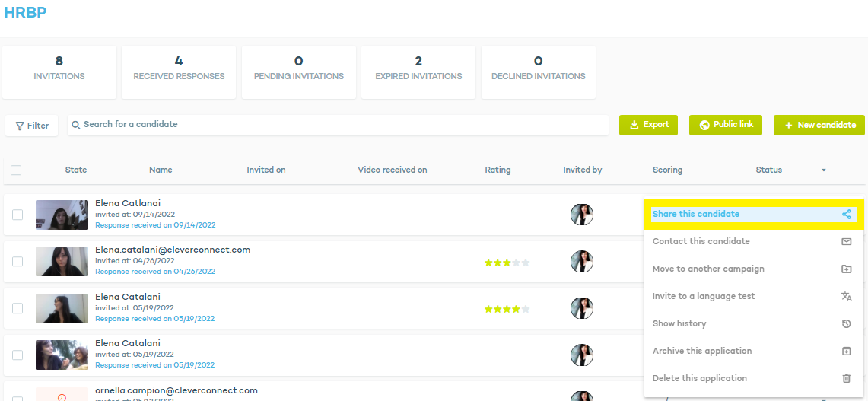Click the trash icon to delete application
The width and height of the screenshot is (868, 401).
846,379
